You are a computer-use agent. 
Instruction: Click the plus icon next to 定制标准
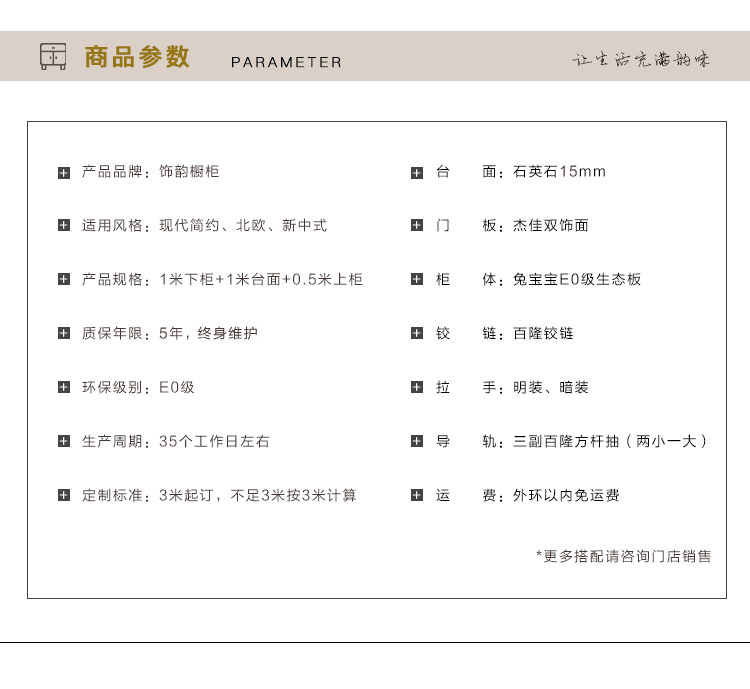tap(64, 495)
